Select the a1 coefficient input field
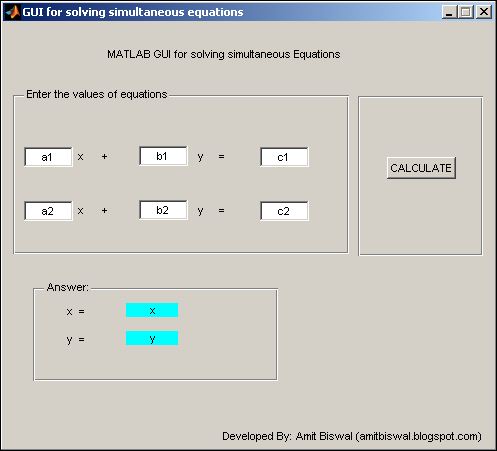Viewport: 497px width, 451px height. [x=48, y=157]
